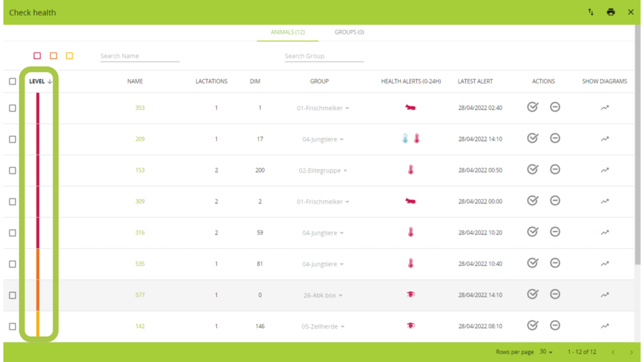Dismiss the alert for animal 353

coord(555,107)
